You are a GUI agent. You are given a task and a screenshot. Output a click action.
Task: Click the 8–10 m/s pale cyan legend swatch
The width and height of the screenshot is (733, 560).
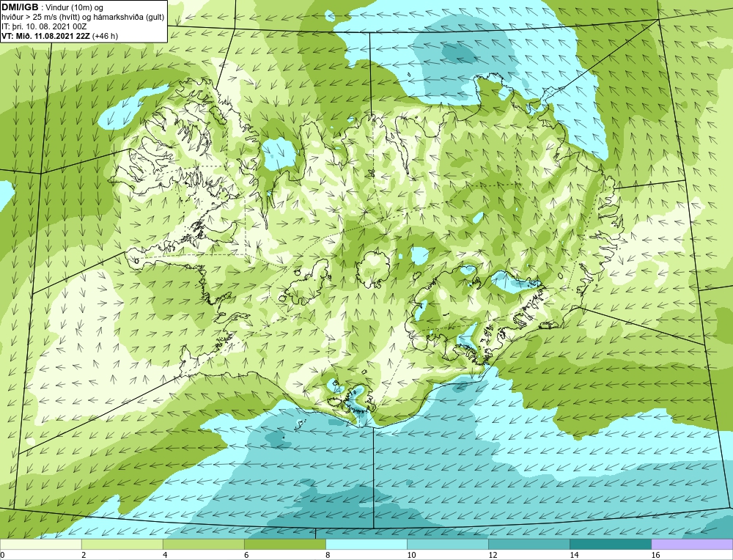(x=366, y=544)
